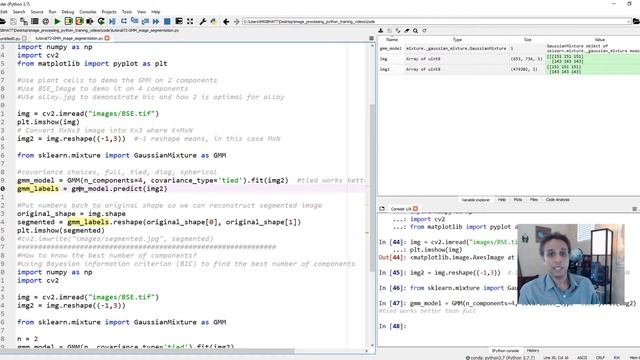Screen dimensions: 640x360
Task: Open the View menu
Action: pos(141,12)
